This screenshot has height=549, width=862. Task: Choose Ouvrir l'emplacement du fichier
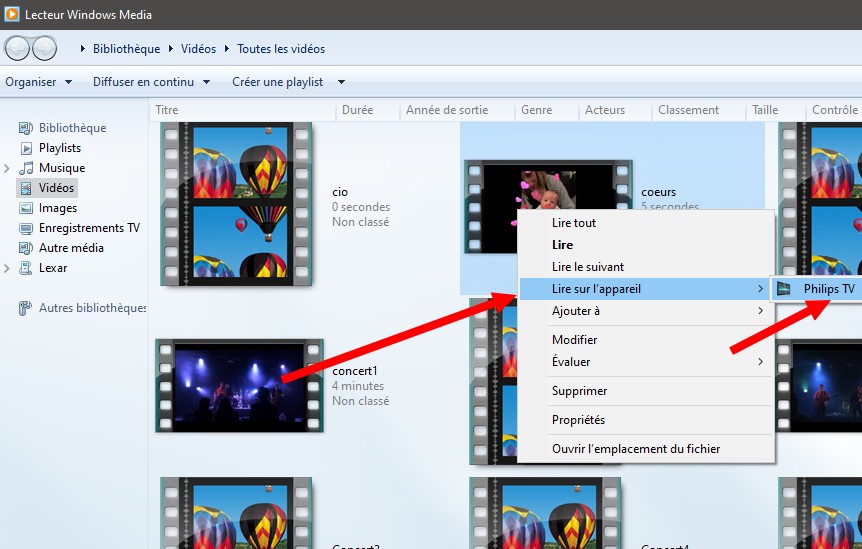pyautogui.click(x=646, y=449)
